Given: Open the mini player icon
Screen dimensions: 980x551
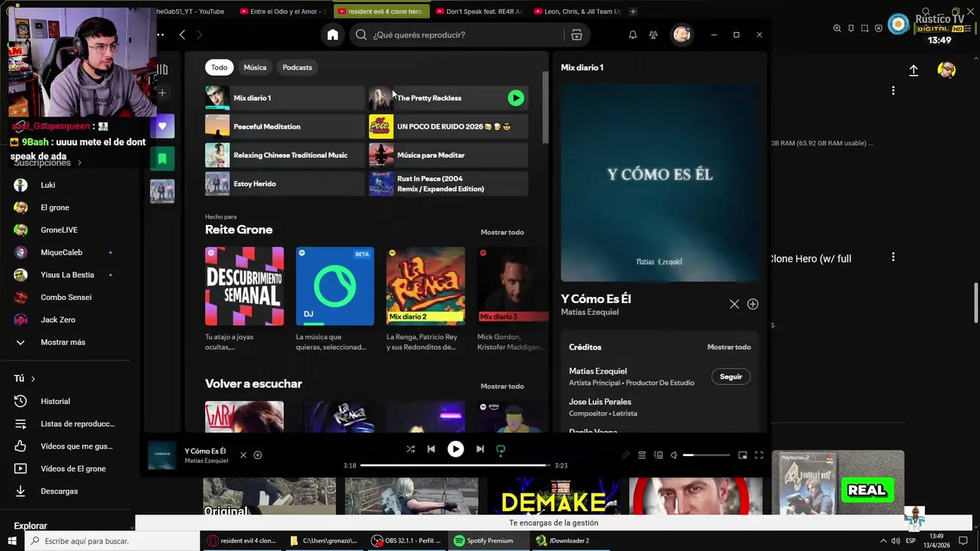Looking at the screenshot, I should click(743, 455).
